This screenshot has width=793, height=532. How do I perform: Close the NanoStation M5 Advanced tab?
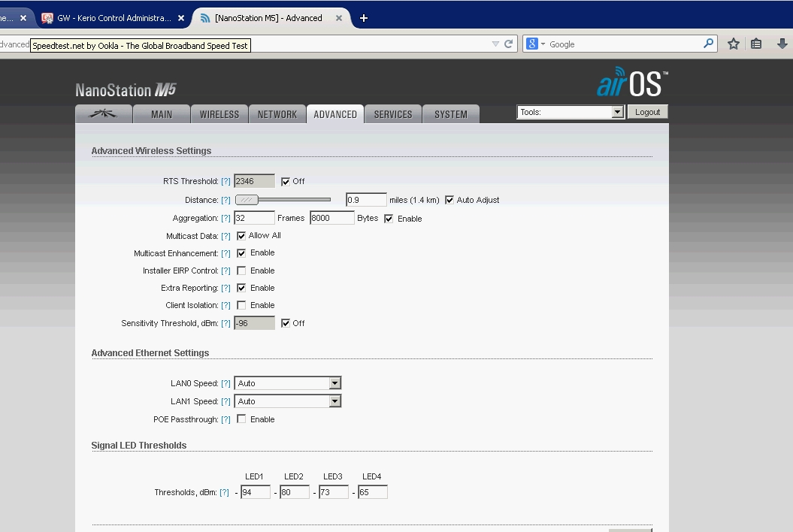click(339, 18)
